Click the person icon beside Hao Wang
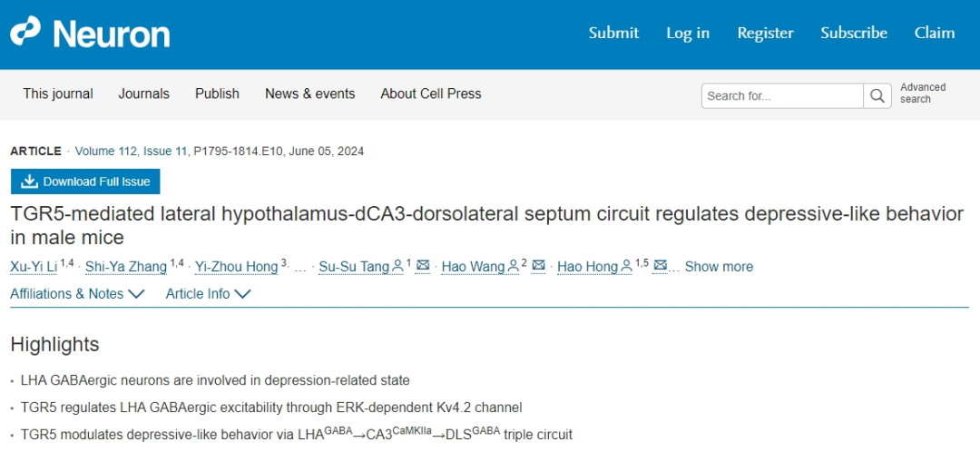 (x=513, y=266)
